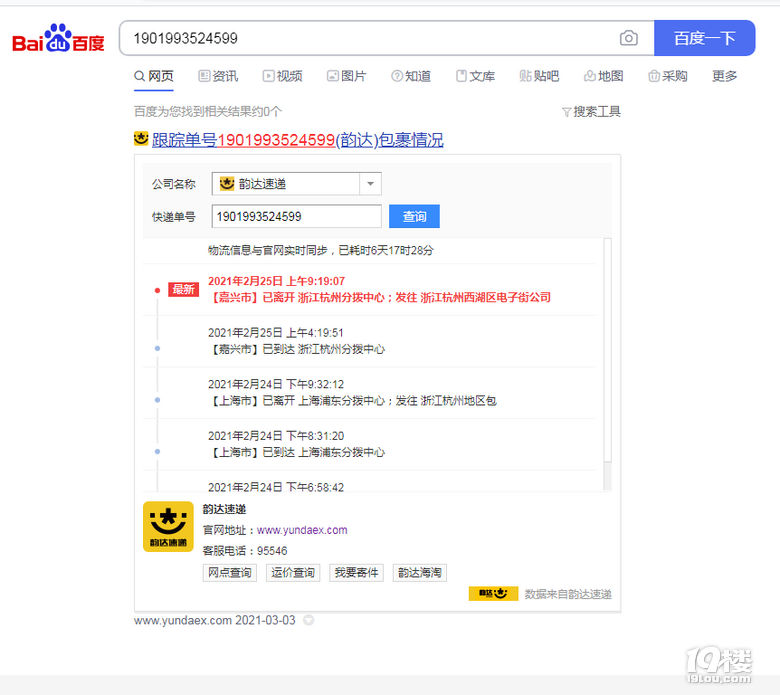Screen dimensions: 780x695
Task: Click the 韵达速递 company name heading
Action: 224,509
